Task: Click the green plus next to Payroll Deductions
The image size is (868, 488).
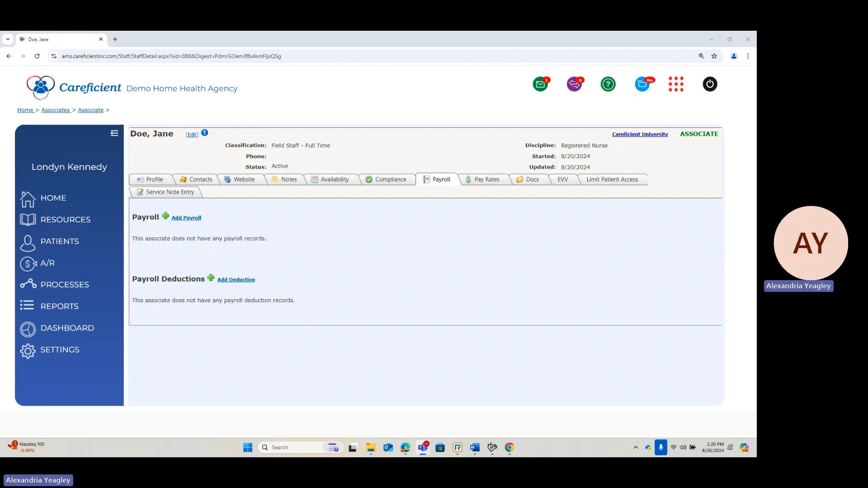Action: point(211,278)
